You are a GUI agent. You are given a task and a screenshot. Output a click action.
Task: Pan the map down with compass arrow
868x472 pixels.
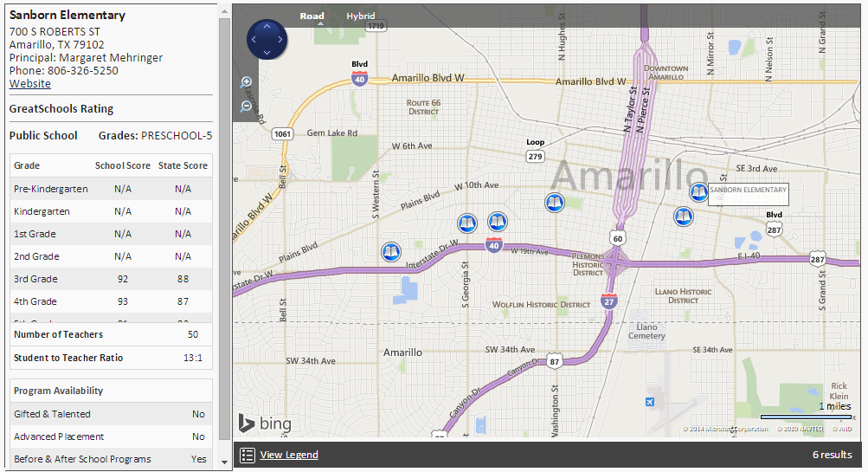tap(267, 53)
